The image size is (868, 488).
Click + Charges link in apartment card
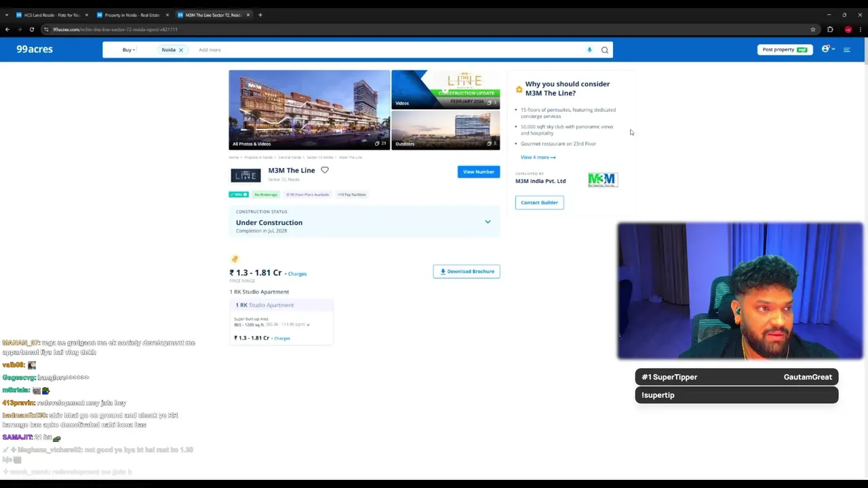(281, 338)
